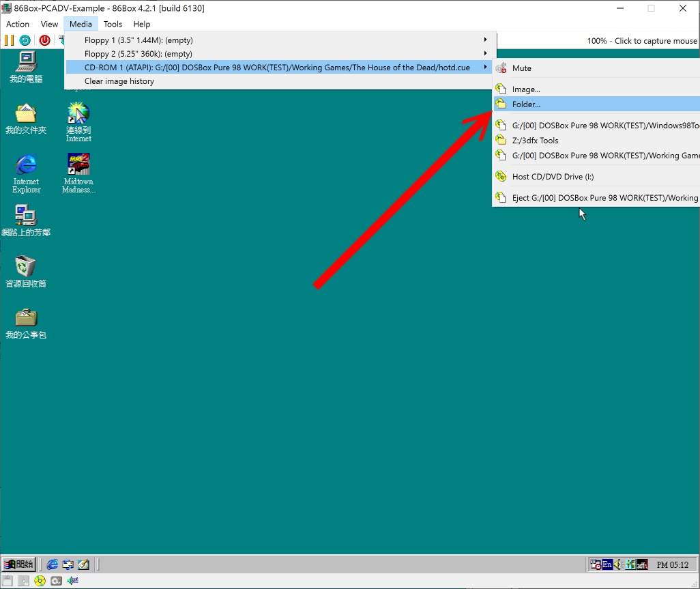The height and width of the screenshot is (589, 700).
Task: Click the yellow speaker volume tray icon
Action: point(618,564)
